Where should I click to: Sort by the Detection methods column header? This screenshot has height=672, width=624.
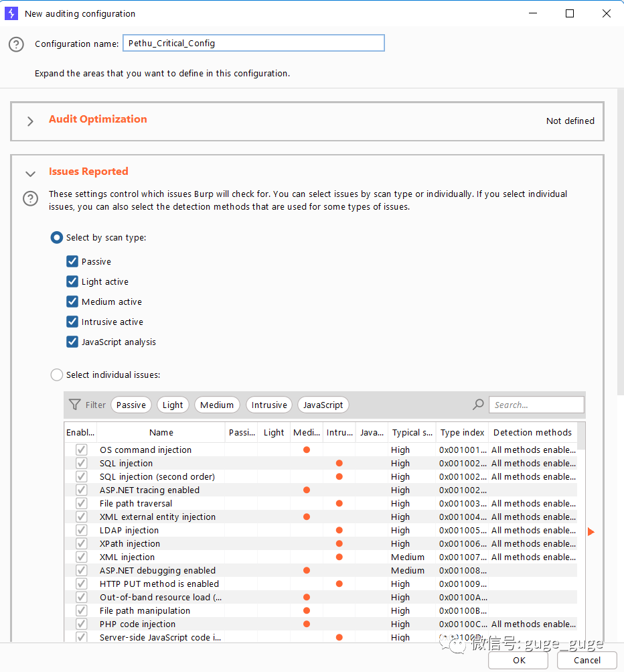tap(532, 432)
